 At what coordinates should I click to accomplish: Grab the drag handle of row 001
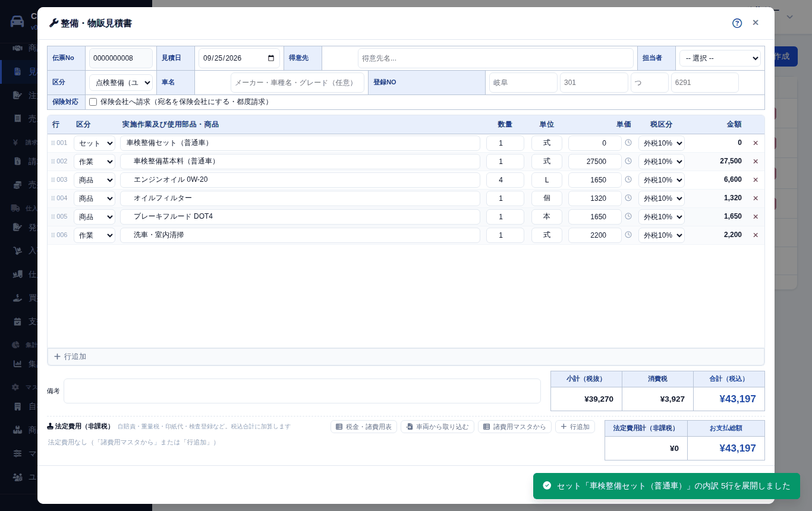pyautogui.click(x=53, y=143)
